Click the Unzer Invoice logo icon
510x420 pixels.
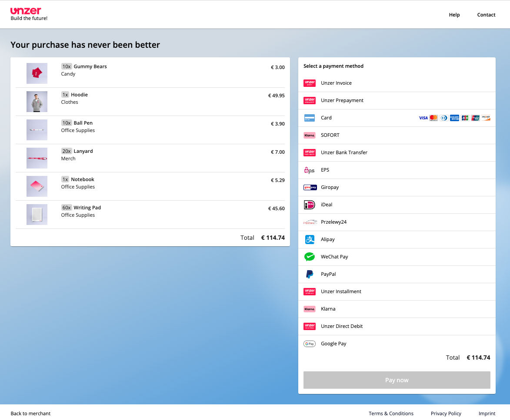[x=309, y=83]
